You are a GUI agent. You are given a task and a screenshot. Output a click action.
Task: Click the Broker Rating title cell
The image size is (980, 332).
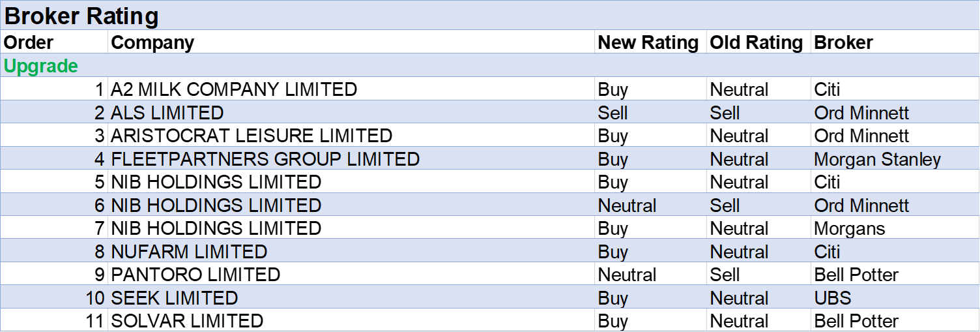click(81, 16)
